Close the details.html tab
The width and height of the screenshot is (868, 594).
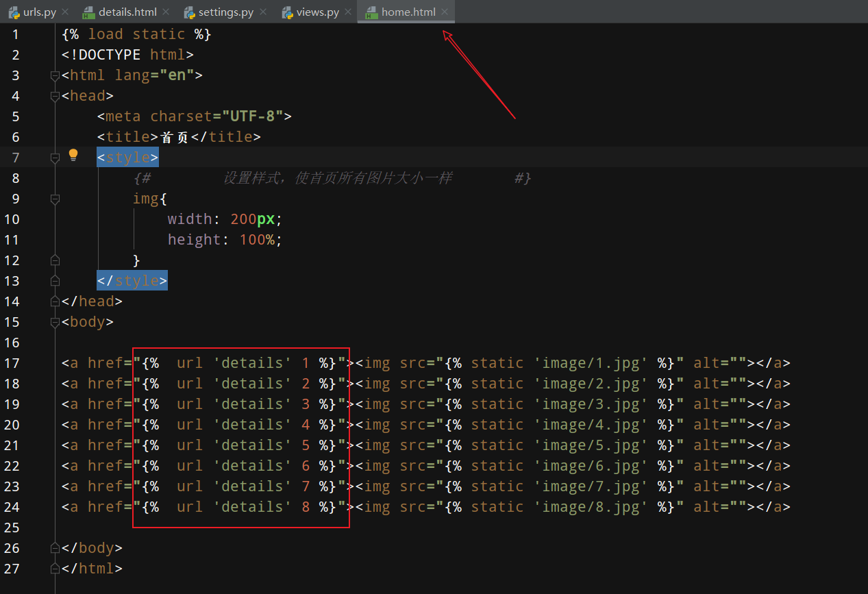click(x=166, y=12)
